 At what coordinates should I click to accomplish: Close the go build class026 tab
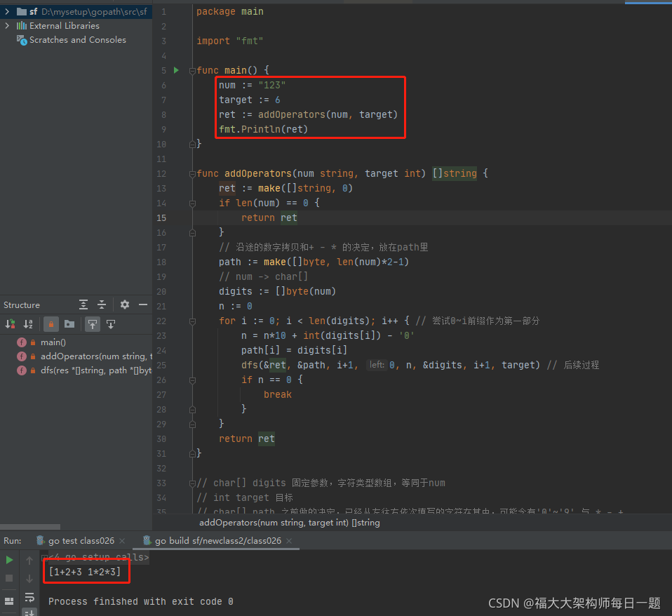(289, 541)
